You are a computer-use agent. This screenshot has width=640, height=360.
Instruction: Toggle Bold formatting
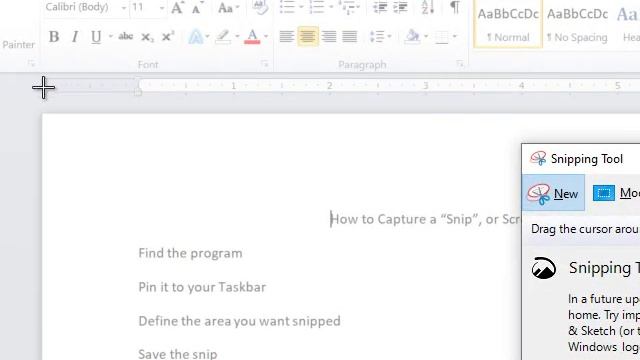(x=53, y=37)
